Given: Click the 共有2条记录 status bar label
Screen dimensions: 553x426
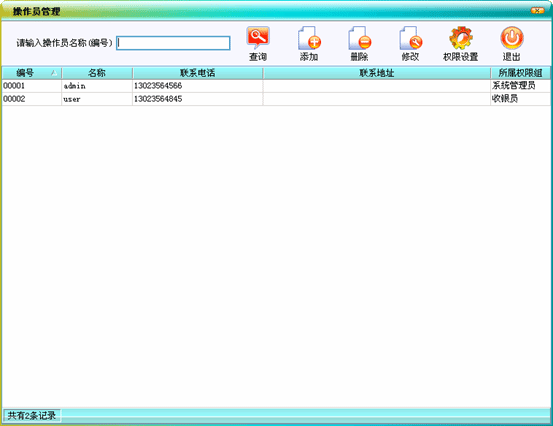Looking at the screenshot, I should pos(32,415).
